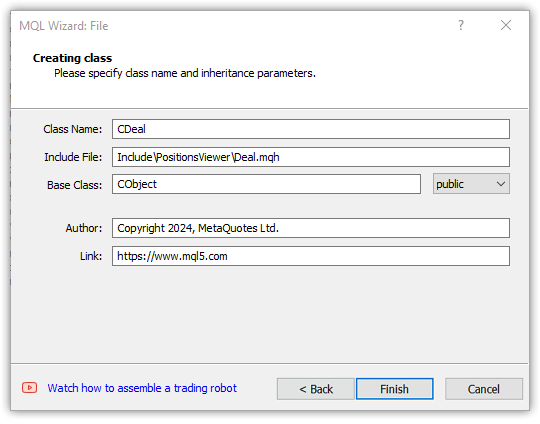Click the Creating class heading
540x424 pixels.
point(72,58)
